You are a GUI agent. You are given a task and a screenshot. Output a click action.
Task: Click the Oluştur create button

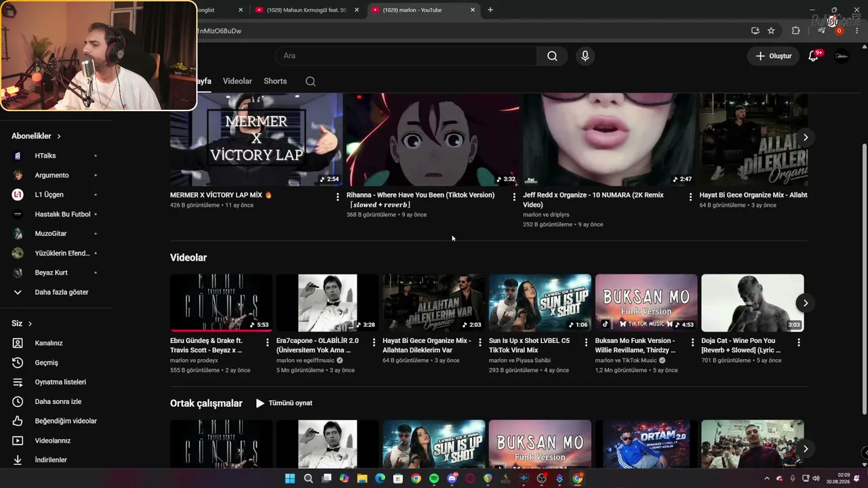[x=774, y=56]
